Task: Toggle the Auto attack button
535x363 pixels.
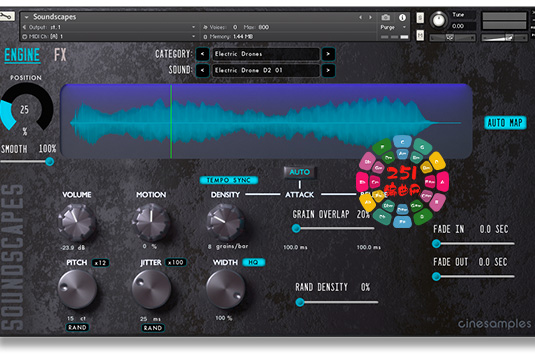Action: [x=300, y=172]
